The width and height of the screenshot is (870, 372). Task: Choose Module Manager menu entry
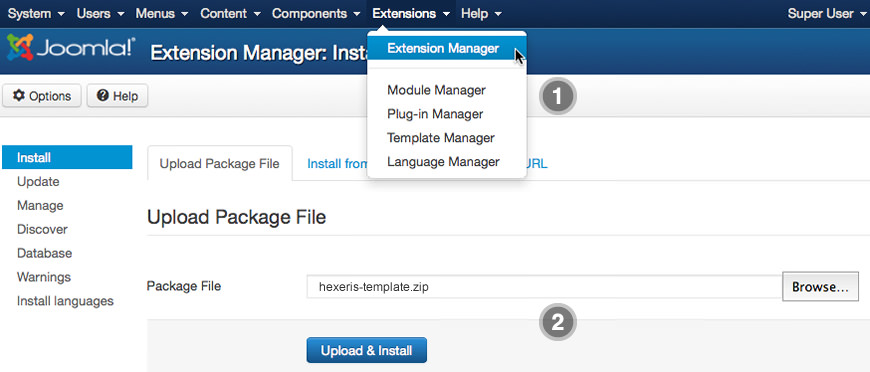tap(436, 90)
